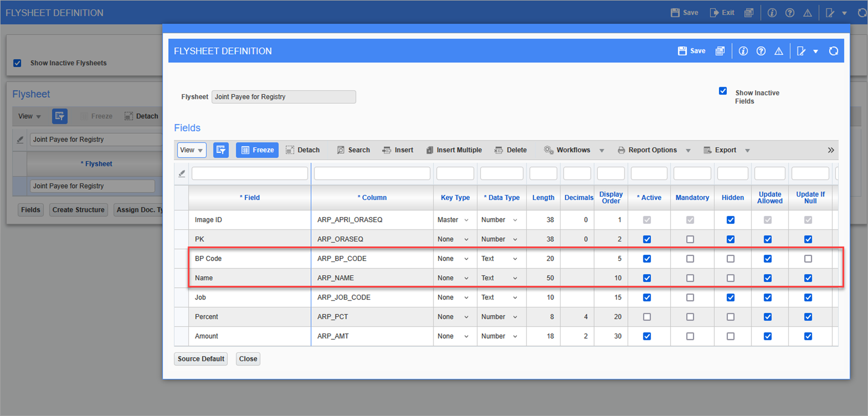Image resolution: width=868 pixels, height=416 pixels.
Task: Click Insert Multiple in Fields toolbar
Action: pos(454,150)
